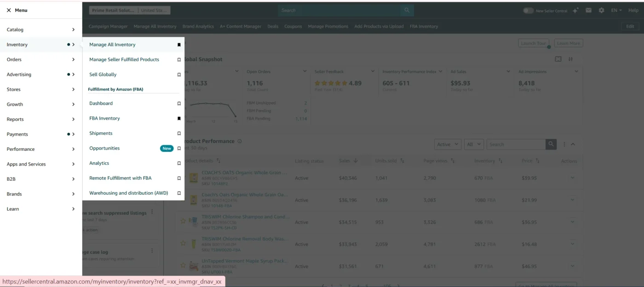Click Product Performance search magnifier button
This screenshot has width=644, height=287.
(x=551, y=144)
